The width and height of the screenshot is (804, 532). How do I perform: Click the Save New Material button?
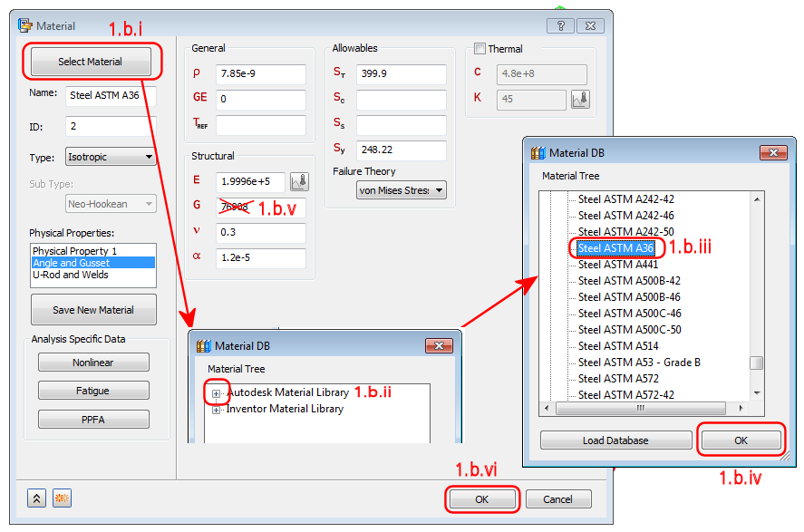[x=93, y=310]
